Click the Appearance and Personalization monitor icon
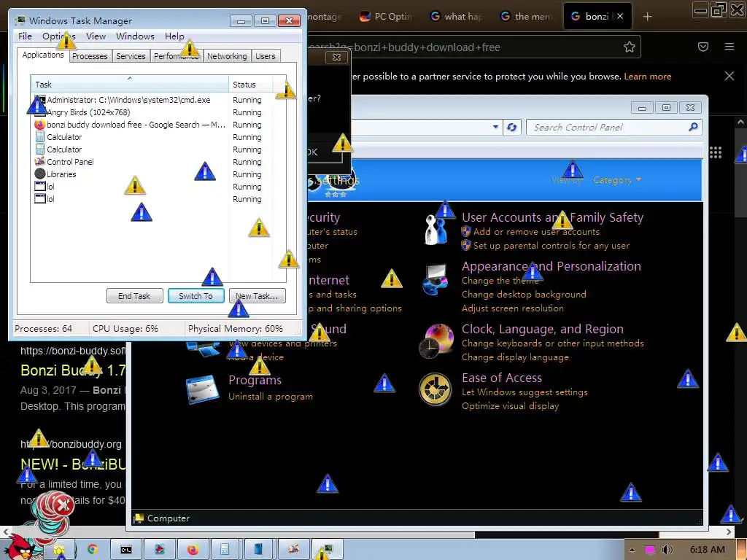Screen dimensions: 747x560 tap(436, 279)
